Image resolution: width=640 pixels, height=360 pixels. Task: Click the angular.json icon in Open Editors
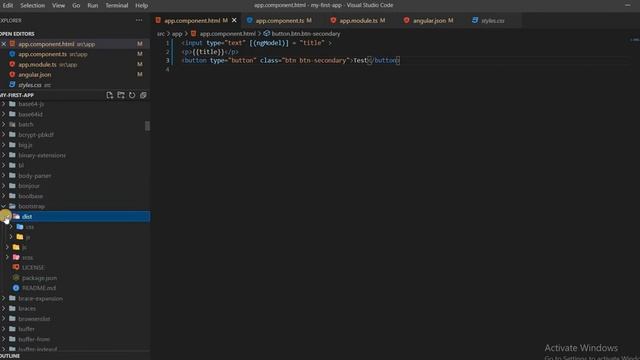point(12,74)
